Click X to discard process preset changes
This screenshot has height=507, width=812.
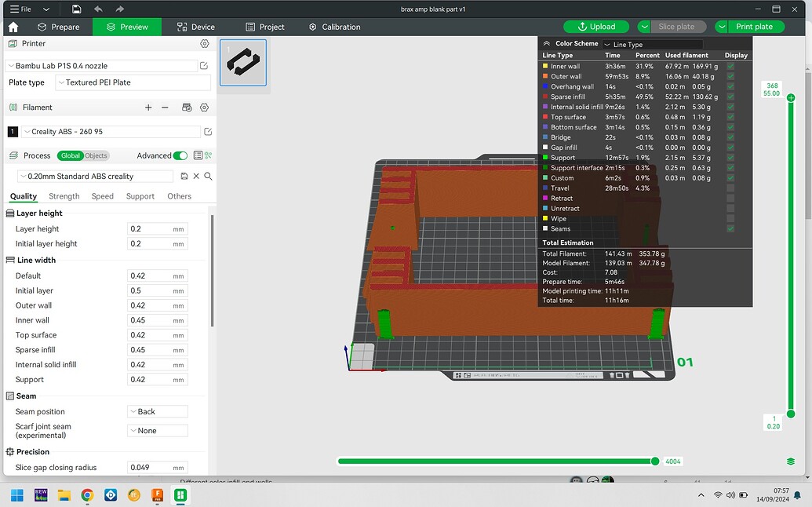coord(196,176)
